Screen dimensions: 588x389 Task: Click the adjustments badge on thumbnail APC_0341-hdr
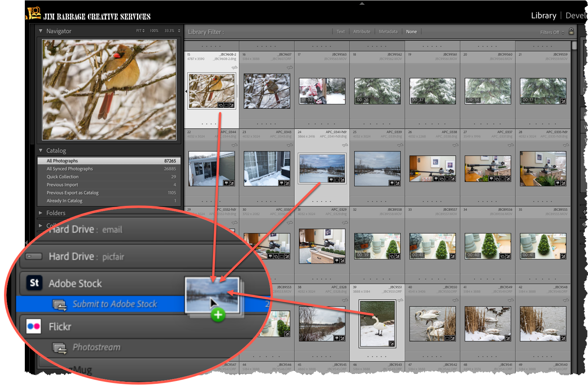coord(342,180)
